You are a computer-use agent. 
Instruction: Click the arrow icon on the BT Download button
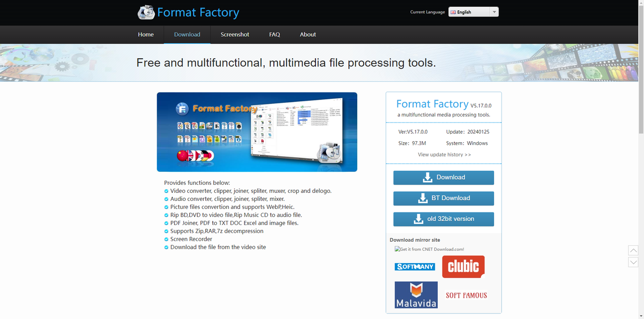(x=423, y=198)
